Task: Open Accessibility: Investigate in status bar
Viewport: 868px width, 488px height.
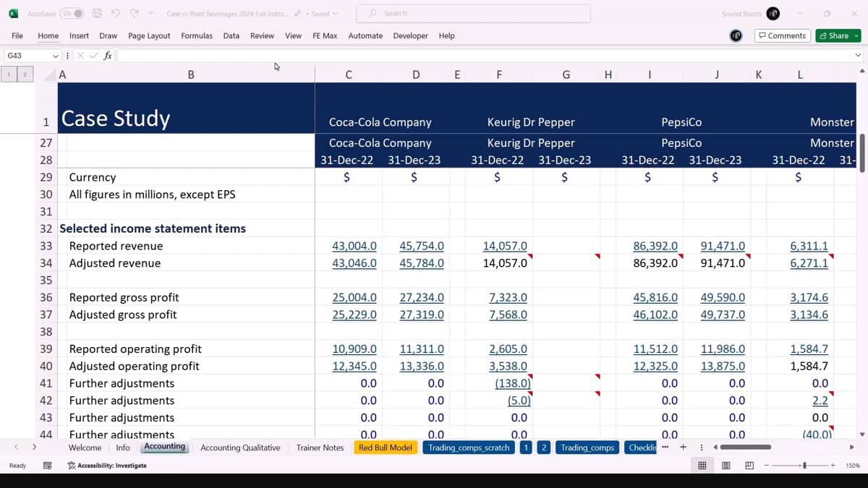Action: click(x=108, y=466)
